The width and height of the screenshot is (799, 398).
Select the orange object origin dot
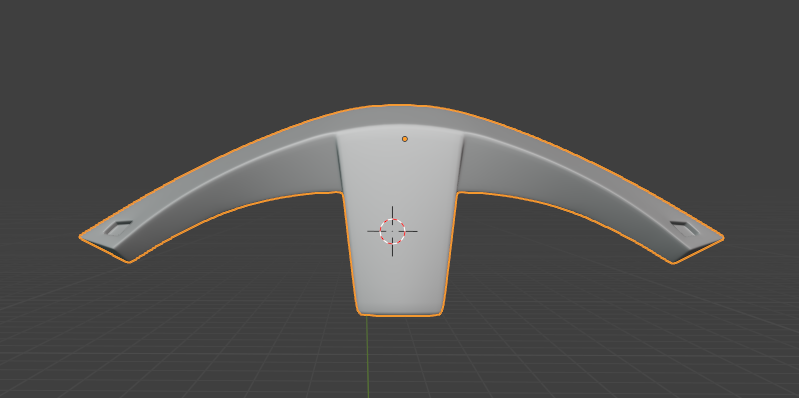405,139
